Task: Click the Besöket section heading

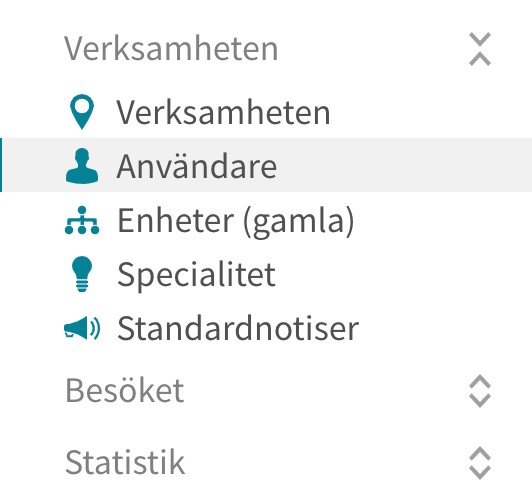Action: tap(125, 391)
